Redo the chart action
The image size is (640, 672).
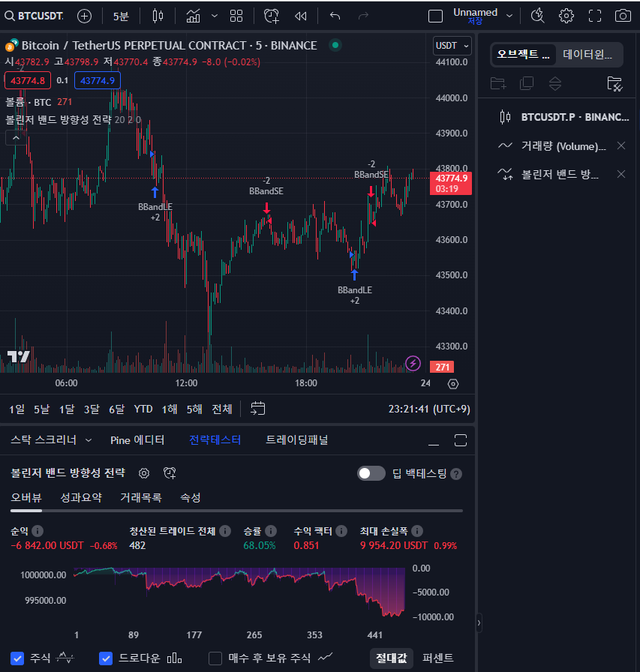pyautogui.click(x=363, y=16)
